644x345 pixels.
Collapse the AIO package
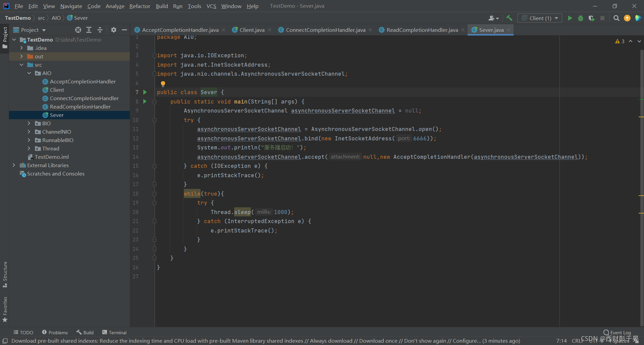pyautogui.click(x=29, y=73)
